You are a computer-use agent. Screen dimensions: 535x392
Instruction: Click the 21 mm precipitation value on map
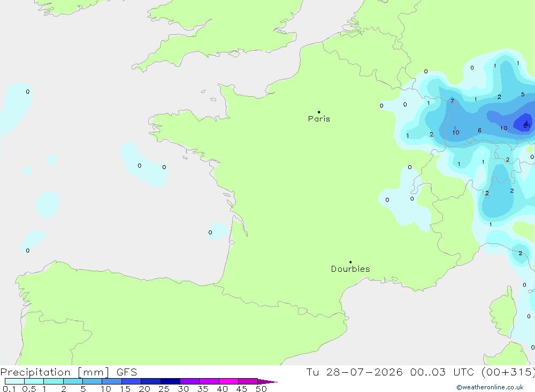(x=527, y=126)
